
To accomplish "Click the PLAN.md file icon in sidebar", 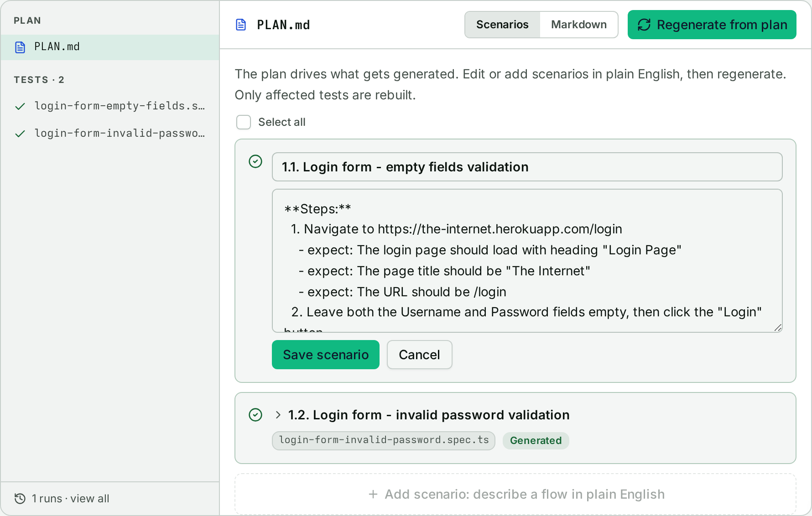I will tap(20, 47).
